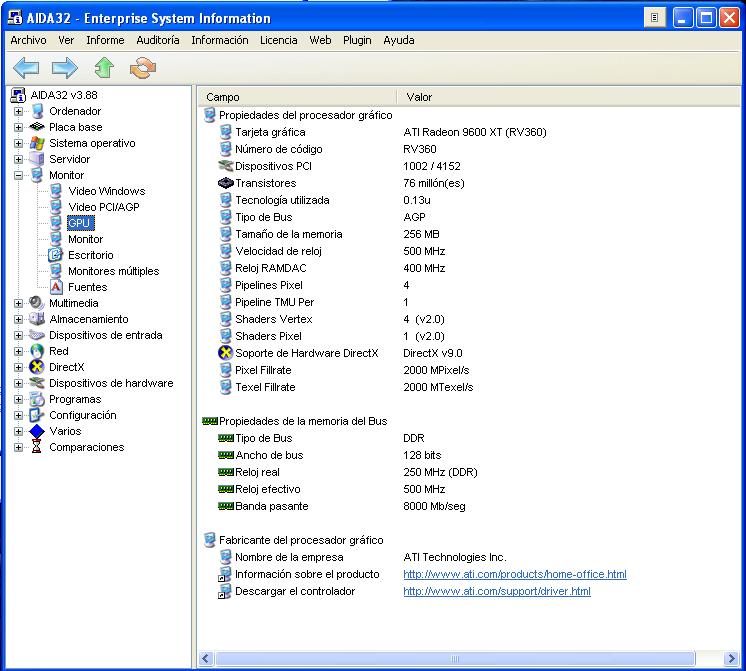Click the scrollbar left arrow

(x=206, y=659)
